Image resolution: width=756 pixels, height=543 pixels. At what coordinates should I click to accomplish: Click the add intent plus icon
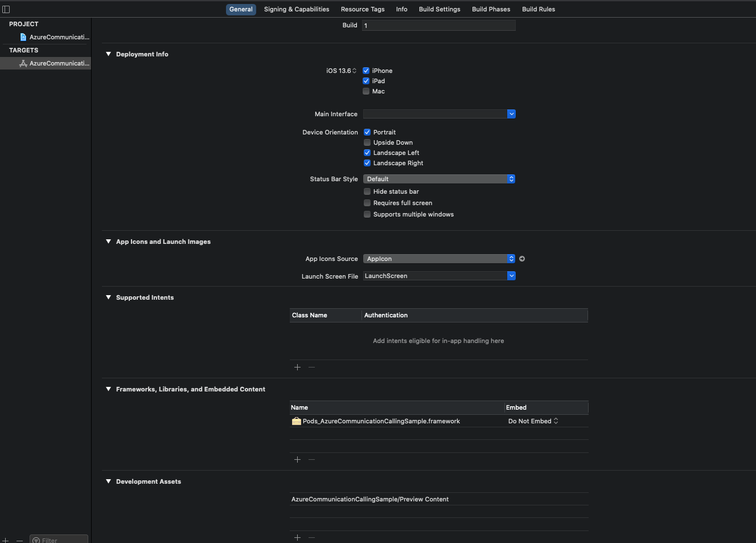[x=297, y=368]
